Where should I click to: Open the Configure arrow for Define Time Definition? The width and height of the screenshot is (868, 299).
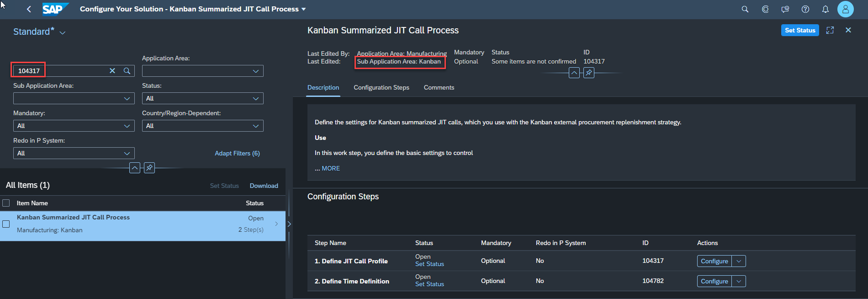[x=739, y=281]
